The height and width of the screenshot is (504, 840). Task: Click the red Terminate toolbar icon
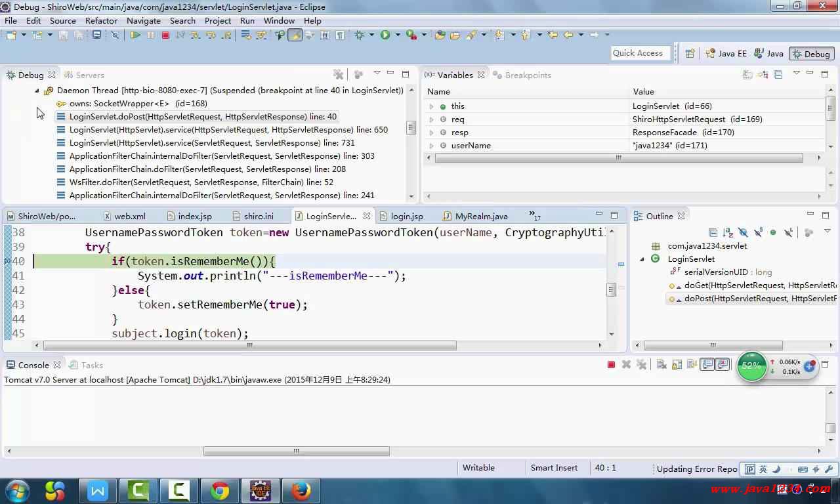click(165, 35)
